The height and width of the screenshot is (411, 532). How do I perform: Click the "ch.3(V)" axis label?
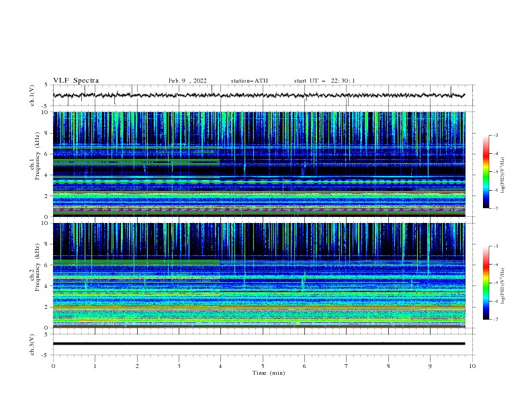pyautogui.click(x=32, y=345)
